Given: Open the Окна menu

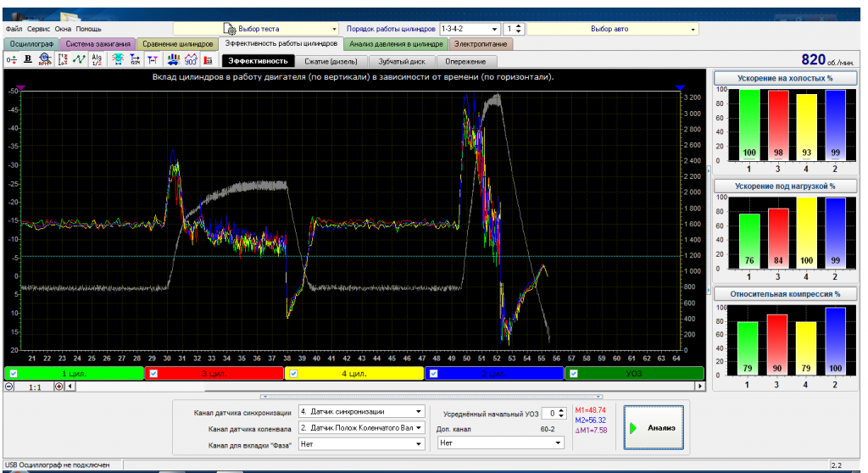Looking at the screenshot, I should 63,29.
